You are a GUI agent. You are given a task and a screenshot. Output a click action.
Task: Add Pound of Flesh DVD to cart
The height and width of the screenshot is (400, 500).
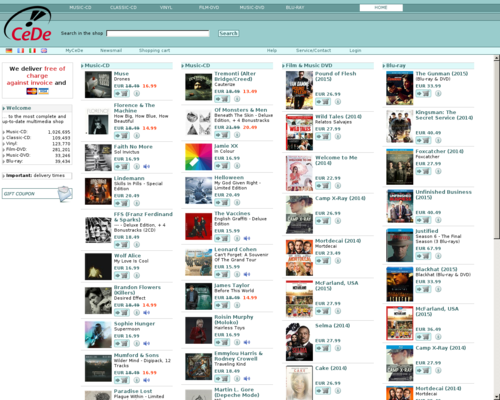[x=323, y=102]
